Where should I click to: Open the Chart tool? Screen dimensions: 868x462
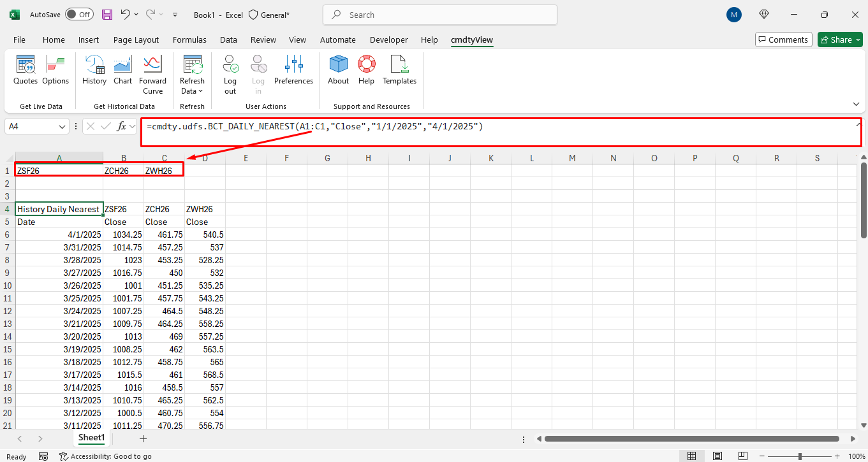[122, 70]
